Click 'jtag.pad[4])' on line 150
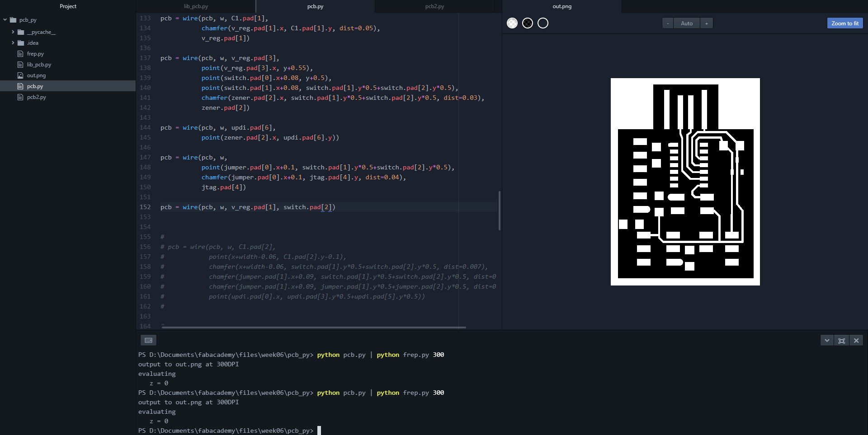Image resolution: width=868 pixels, height=435 pixels. coord(224,187)
